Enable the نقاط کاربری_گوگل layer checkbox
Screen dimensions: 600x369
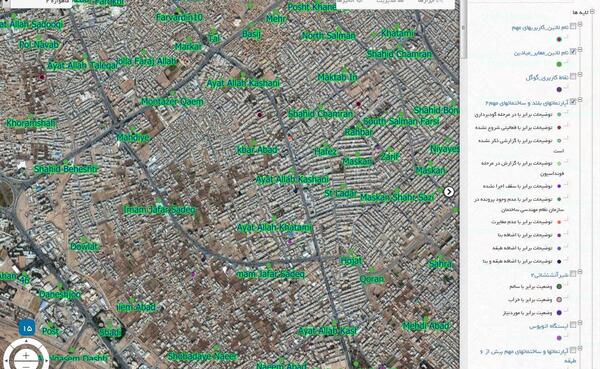tap(573, 77)
